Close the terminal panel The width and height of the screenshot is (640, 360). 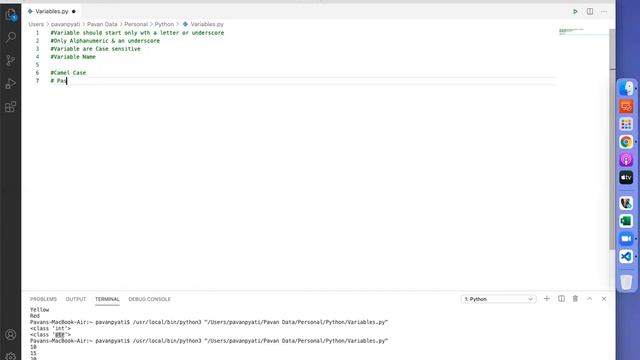[604, 299]
